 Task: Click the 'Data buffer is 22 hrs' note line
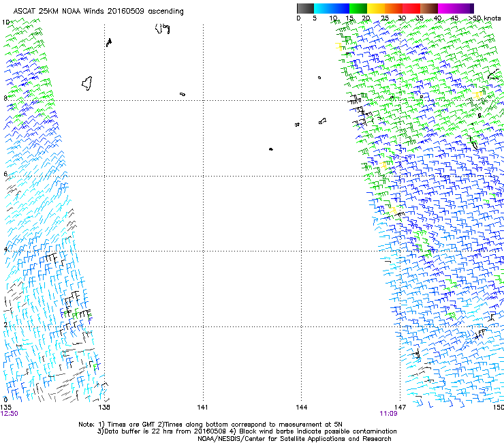247,431
